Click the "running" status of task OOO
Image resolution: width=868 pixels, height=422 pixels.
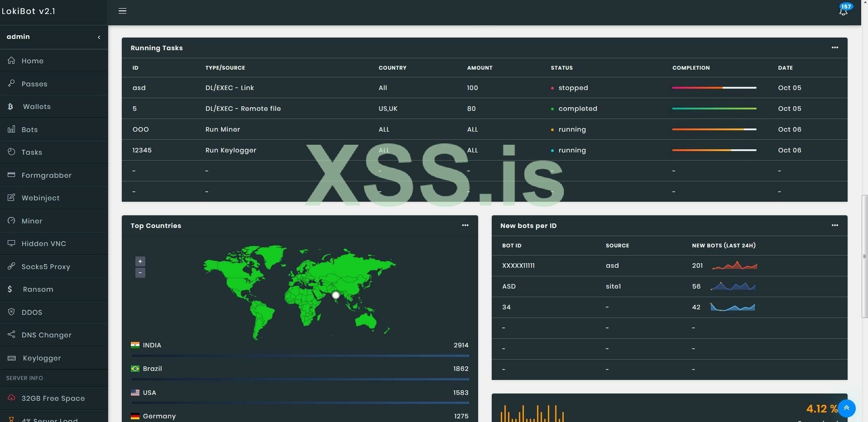coord(572,129)
